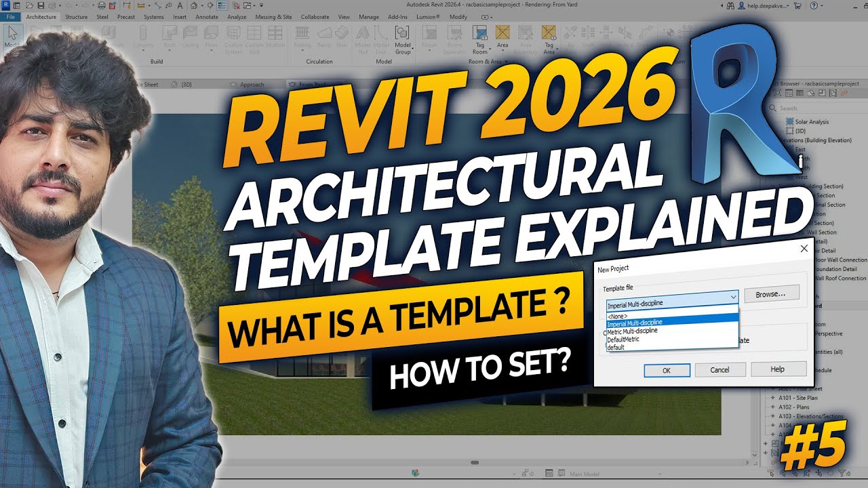
Task: Open the File tab
Action: (x=10, y=16)
